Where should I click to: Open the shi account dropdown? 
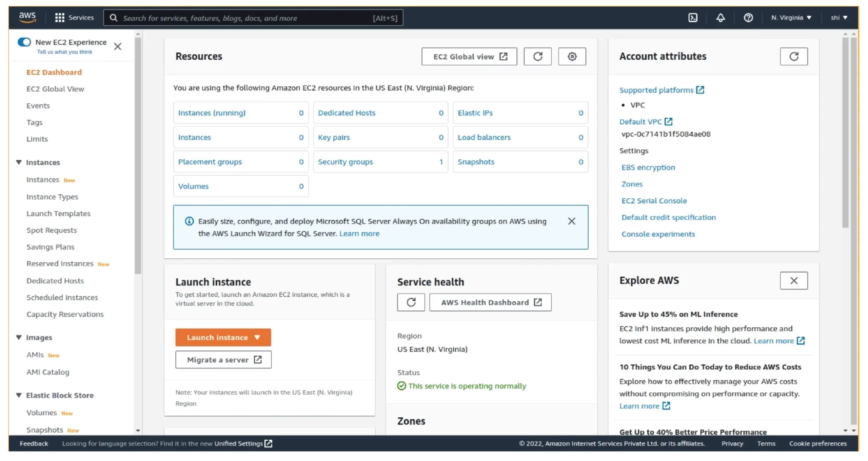[x=839, y=18]
